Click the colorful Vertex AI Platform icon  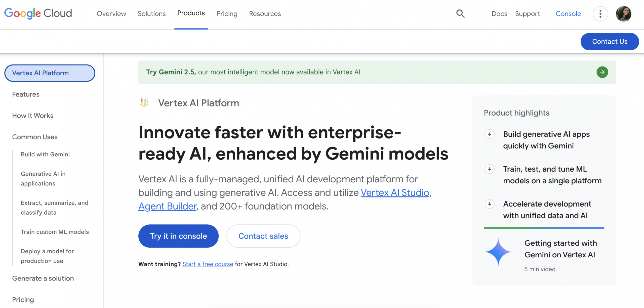click(x=144, y=102)
